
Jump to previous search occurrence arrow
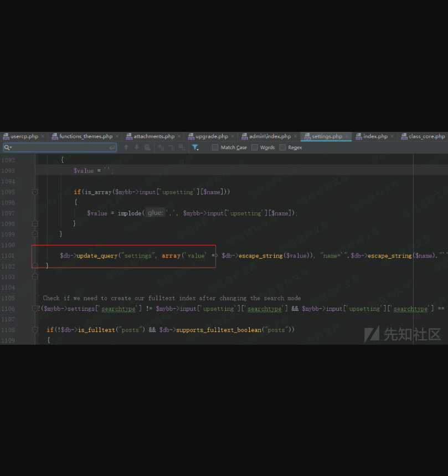coord(126,147)
